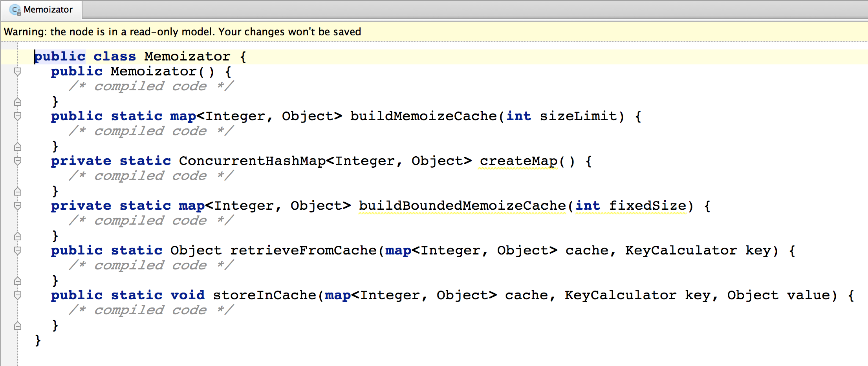Image resolution: width=868 pixels, height=366 pixels.
Task: Fold the buildBoundedMemoizeCache method start marker
Action: [x=18, y=206]
